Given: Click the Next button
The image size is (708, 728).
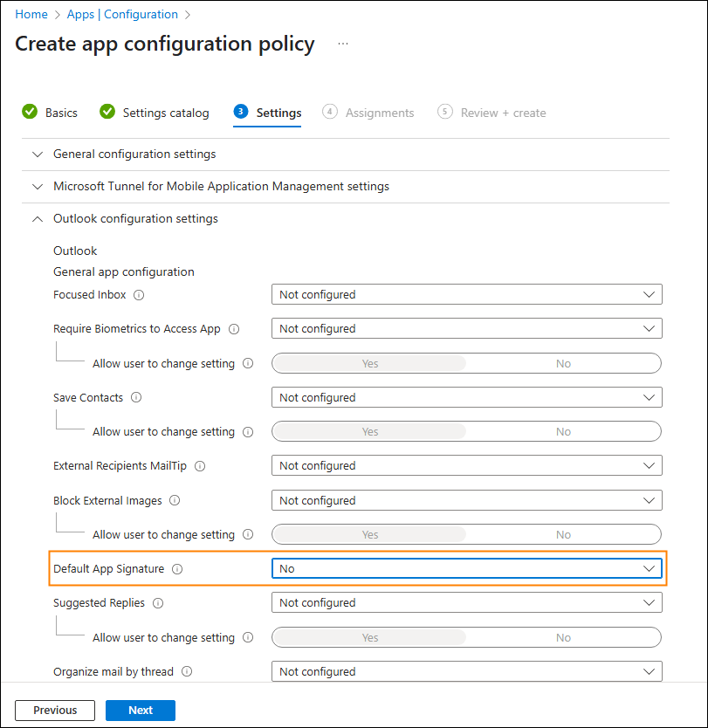Looking at the screenshot, I should pos(140,710).
